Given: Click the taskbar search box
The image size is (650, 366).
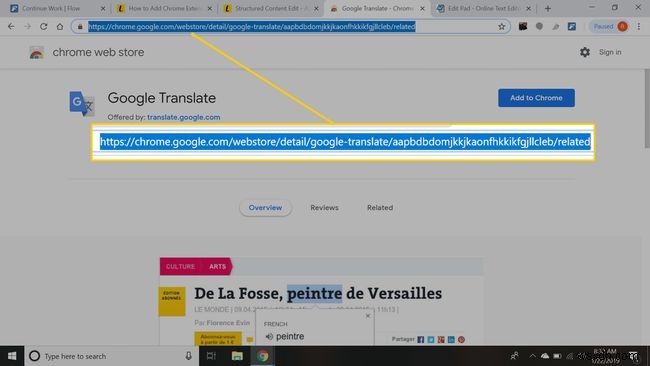Looking at the screenshot, I should 111,356.
